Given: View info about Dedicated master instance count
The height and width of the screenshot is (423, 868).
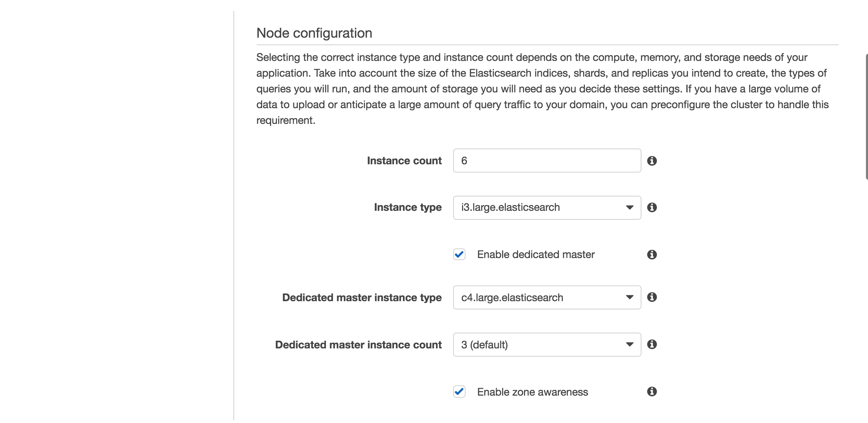Looking at the screenshot, I should pos(652,344).
